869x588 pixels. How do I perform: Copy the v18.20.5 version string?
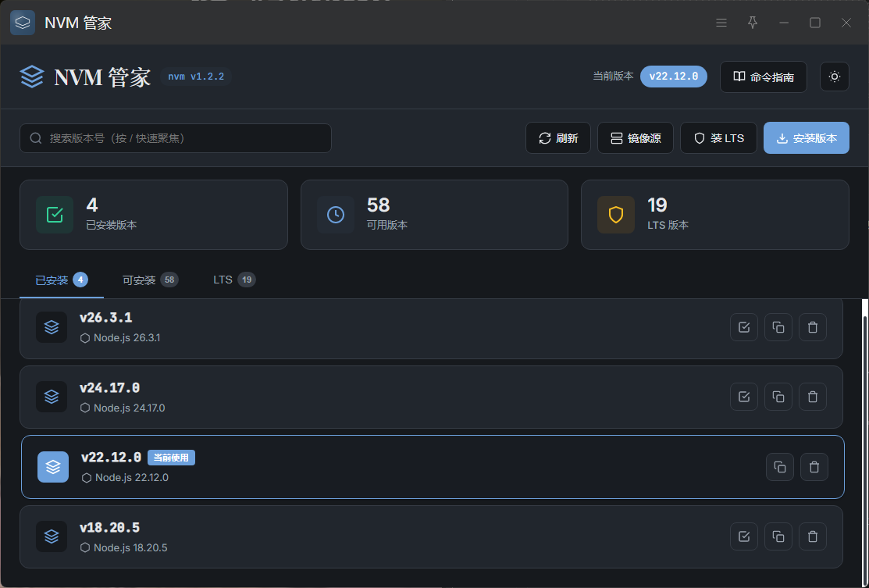click(x=778, y=536)
